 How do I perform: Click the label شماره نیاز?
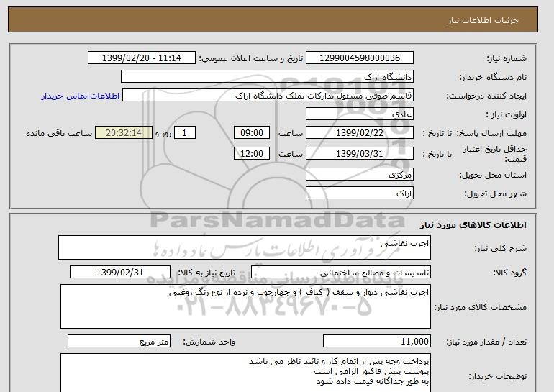pyautogui.click(x=507, y=59)
